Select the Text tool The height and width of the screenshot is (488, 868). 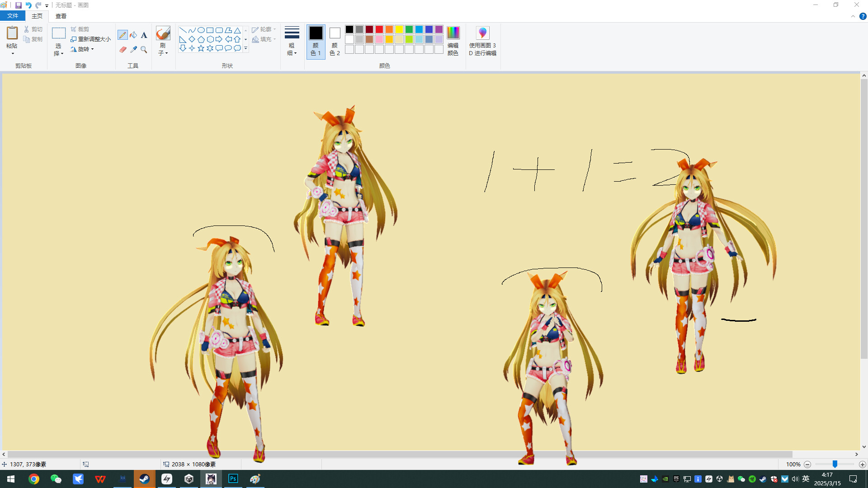[x=144, y=35]
